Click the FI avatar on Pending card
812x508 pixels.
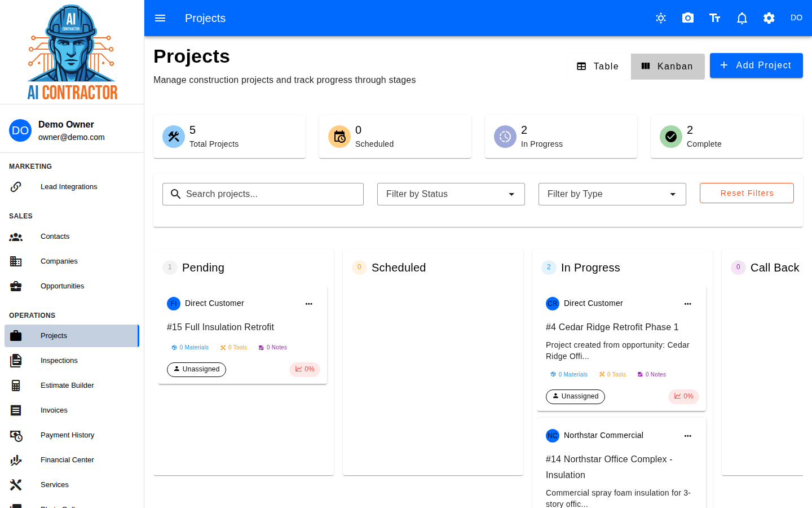[x=174, y=304]
